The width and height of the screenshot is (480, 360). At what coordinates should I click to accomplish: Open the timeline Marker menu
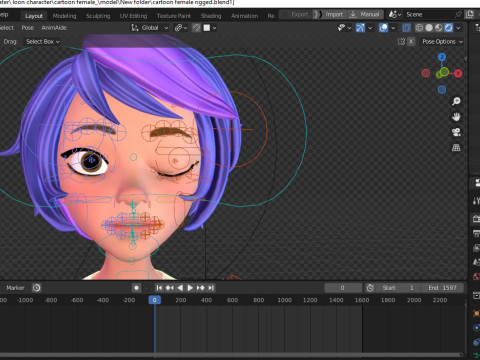15,288
